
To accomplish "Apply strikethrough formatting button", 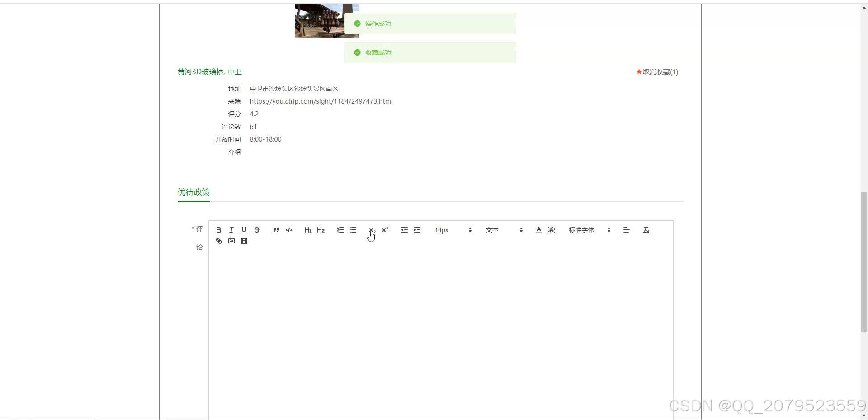I will tap(257, 230).
